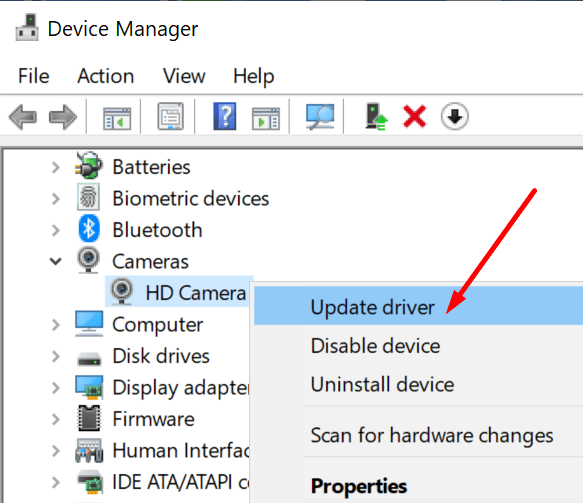Select the Firmware label
Screen dimensions: 583x503
tap(153, 419)
